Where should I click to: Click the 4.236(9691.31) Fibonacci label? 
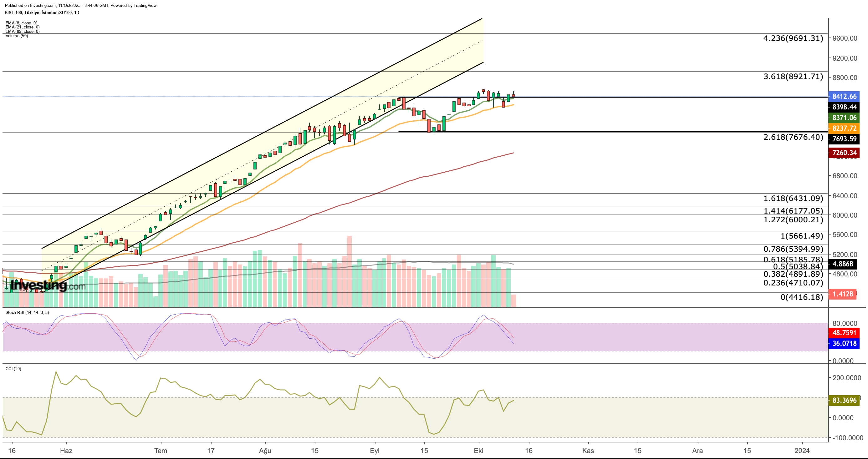793,38
